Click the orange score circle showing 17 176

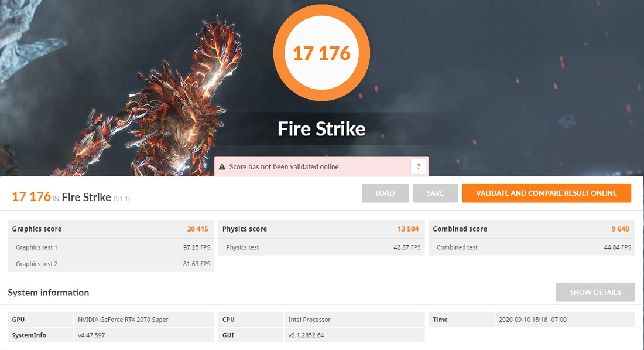tap(321, 53)
